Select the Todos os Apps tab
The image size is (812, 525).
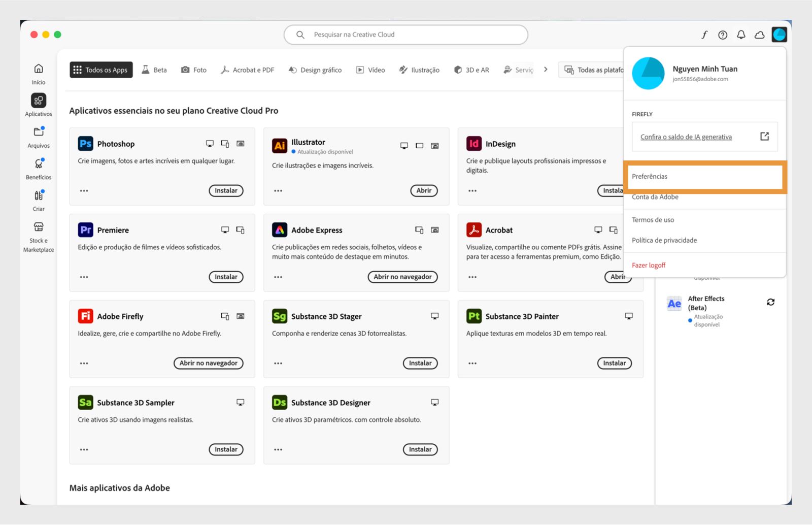click(101, 70)
